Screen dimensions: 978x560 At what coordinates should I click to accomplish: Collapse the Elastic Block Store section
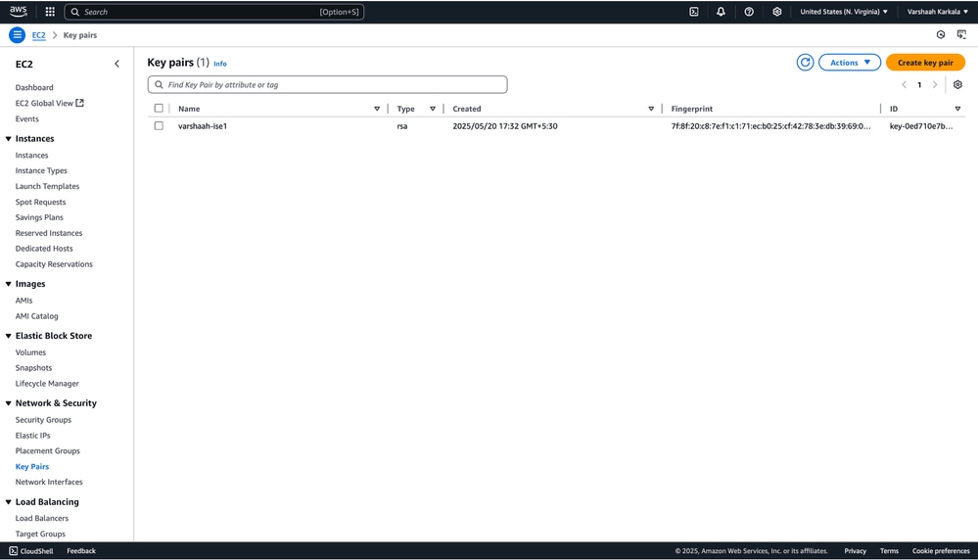pos(9,336)
